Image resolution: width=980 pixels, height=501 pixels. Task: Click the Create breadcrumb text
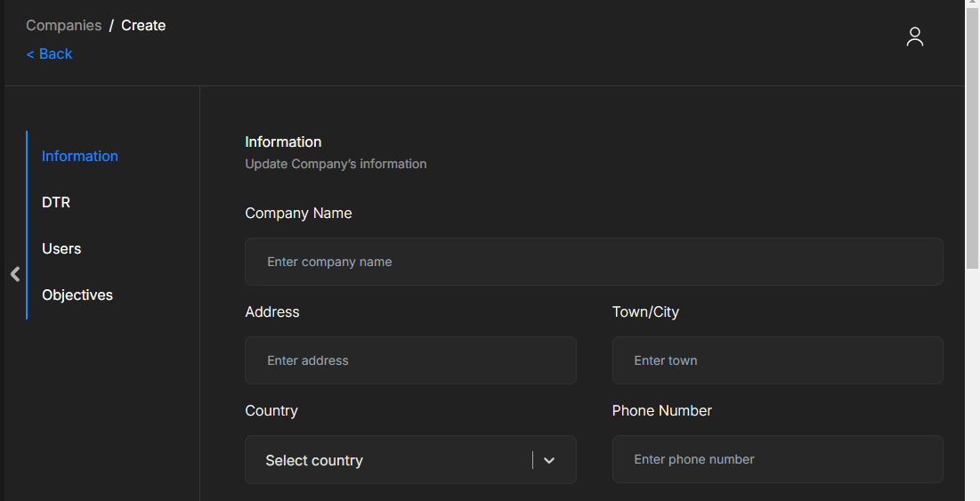(143, 26)
